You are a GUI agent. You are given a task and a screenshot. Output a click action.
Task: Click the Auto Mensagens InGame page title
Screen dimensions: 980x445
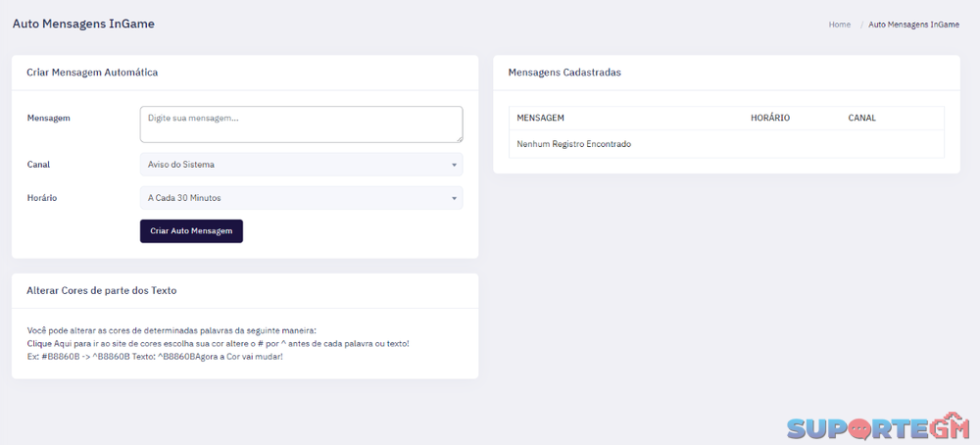coord(83,24)
